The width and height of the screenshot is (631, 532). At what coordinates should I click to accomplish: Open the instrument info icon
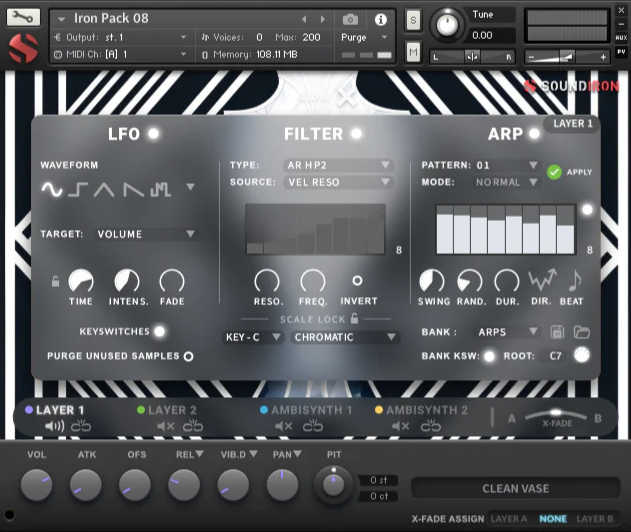tap(380, 19)
